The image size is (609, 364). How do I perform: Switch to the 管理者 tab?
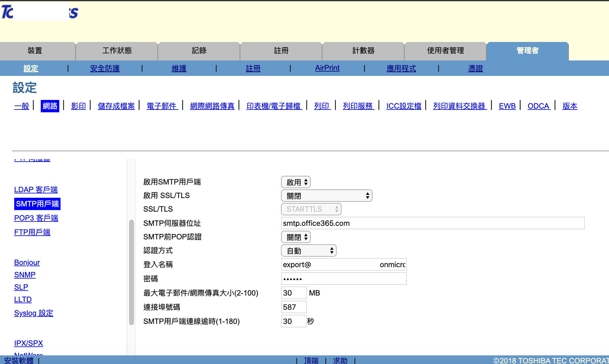[527, 51]
